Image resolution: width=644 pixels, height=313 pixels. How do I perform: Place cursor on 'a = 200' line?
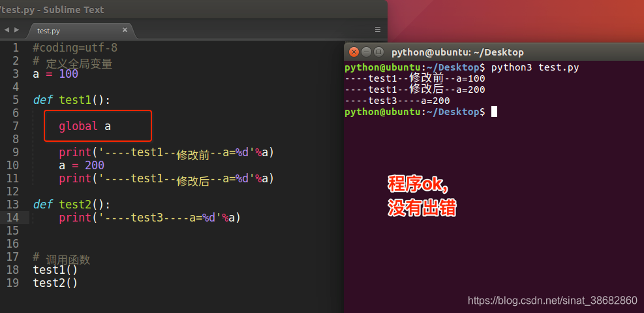[x=82, y=165]
